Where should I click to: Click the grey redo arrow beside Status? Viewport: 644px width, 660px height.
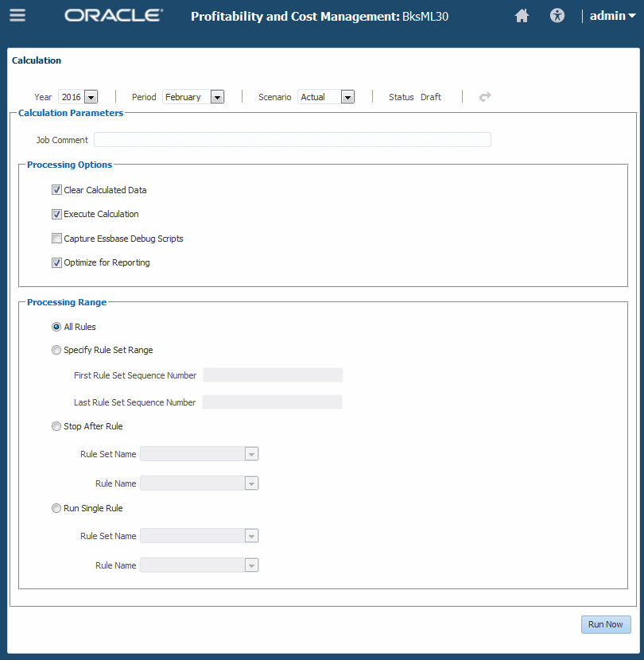[485, 97]
